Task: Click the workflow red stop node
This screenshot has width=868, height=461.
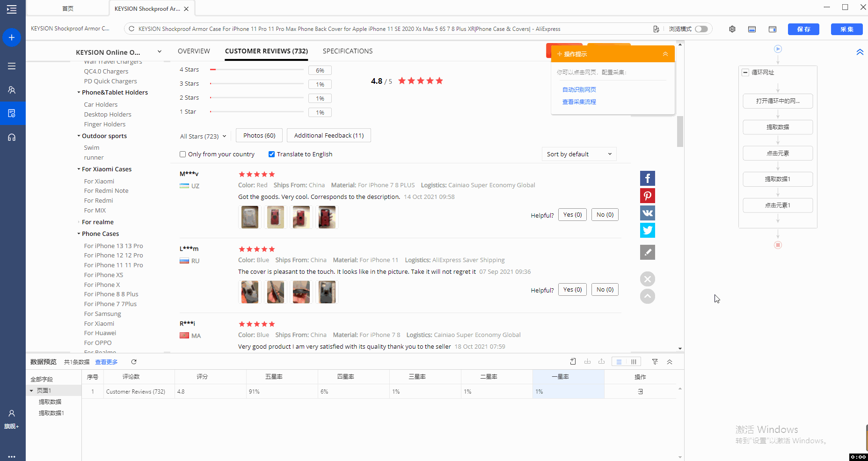Action: tap(778, 245)
